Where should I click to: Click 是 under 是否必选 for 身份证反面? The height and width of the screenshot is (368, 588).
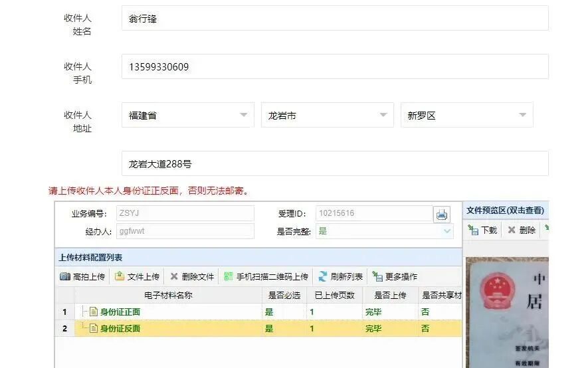pyautogui.click(x=269, y=329)
